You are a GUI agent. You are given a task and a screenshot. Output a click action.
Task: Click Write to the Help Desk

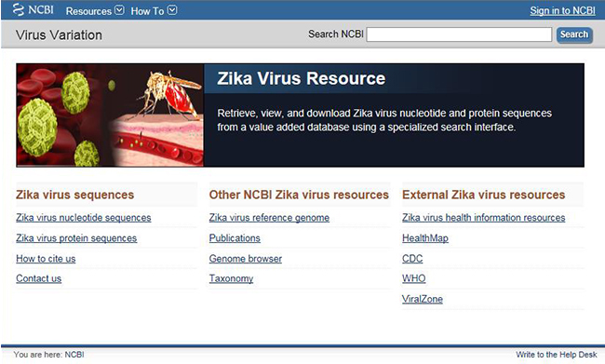pyautogui.click(x=557, y=355)
